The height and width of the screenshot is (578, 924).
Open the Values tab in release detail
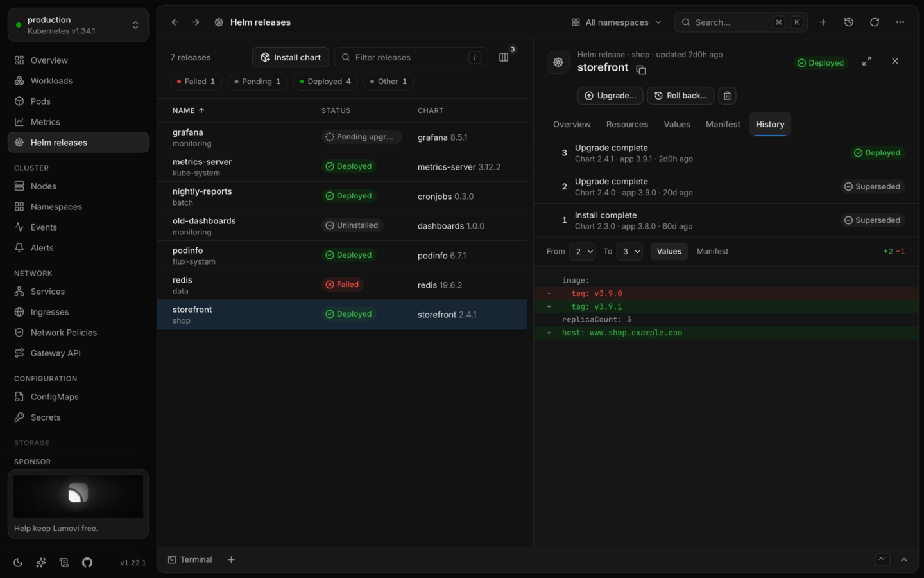click(x=677, y=124)
